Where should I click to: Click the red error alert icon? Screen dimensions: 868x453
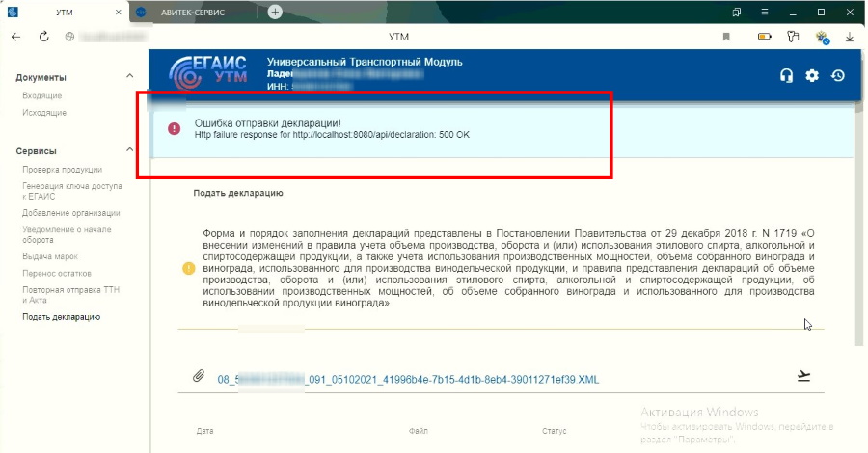pos(174,129)
